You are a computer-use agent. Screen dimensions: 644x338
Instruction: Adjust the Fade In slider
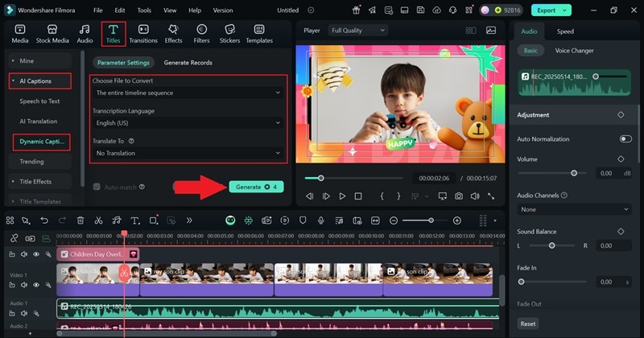(x=521, y=282)
